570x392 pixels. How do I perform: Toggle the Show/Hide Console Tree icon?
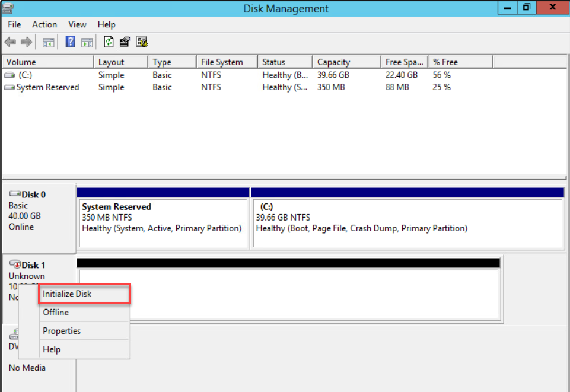(47, 42)
